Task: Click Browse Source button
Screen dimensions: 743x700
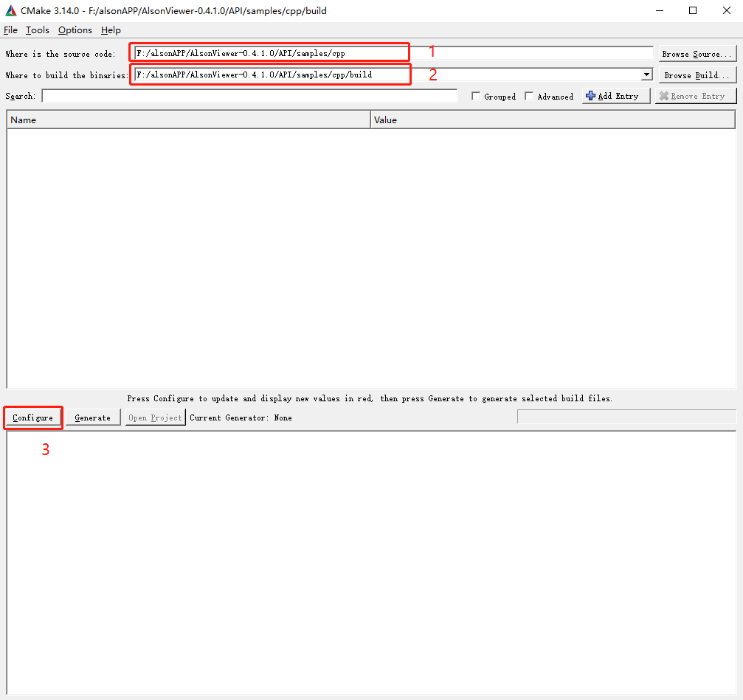Action: (x=697, y=54)
